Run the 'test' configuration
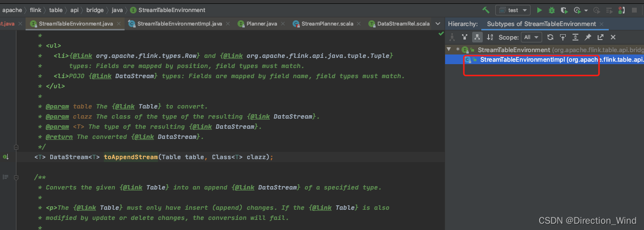Screen dimensions: 644x230 [540, 10]
